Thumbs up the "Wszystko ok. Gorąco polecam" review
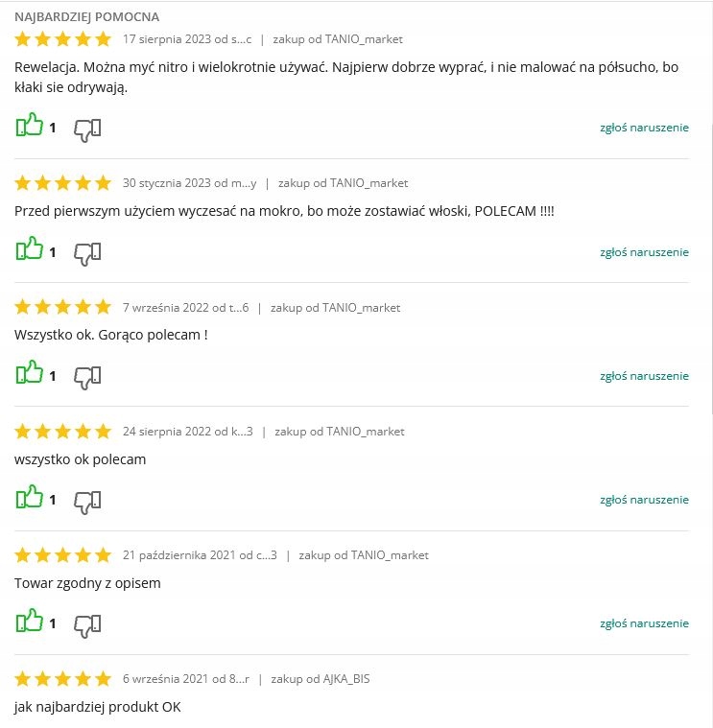The width and height of the screenshot is (713, 728). [30, 374]
